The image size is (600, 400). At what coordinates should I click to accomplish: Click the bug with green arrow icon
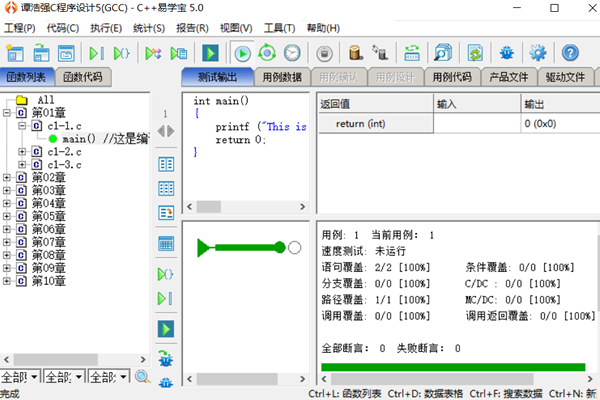166,358
